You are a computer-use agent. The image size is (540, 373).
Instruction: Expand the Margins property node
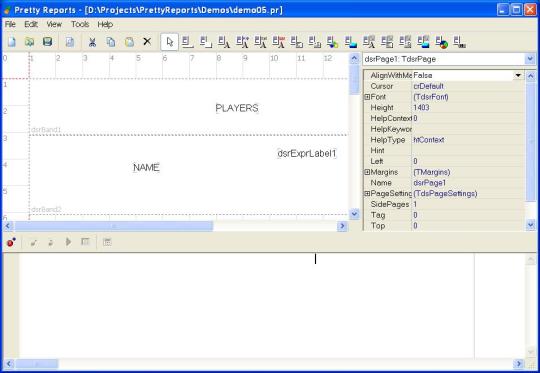coord(367,172)
